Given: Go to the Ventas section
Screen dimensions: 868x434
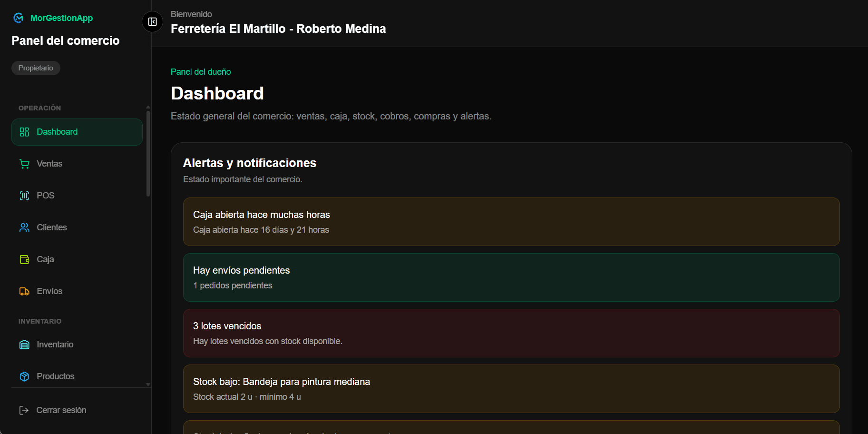Looking at the screenshot, I should (77, 164).
